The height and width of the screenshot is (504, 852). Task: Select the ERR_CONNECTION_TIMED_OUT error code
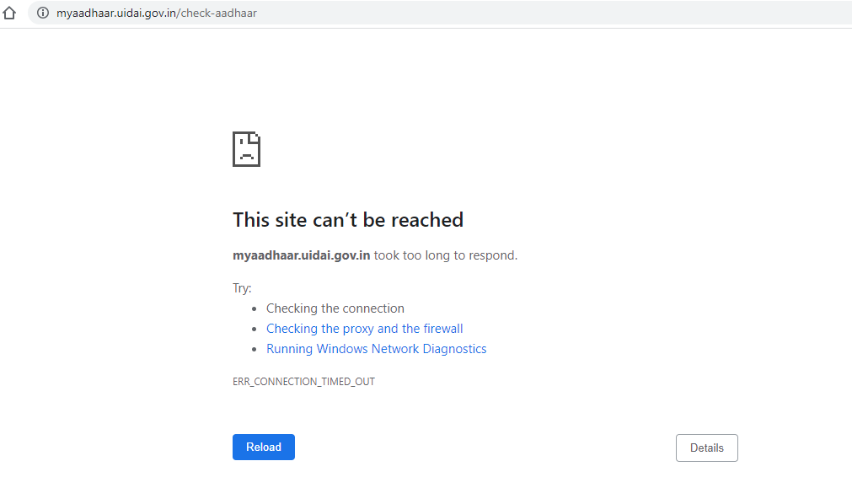[x=303, y=382]
